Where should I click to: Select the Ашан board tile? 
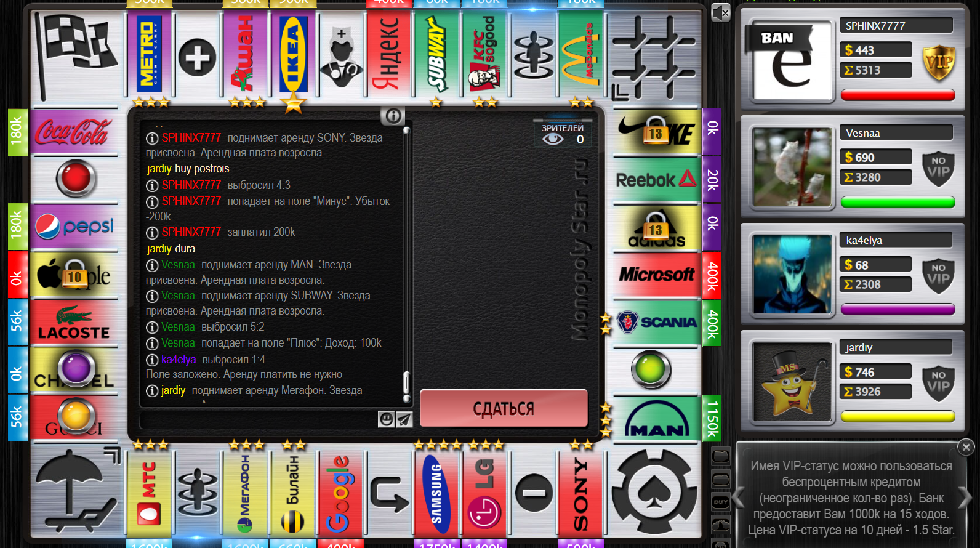[245, 54]
